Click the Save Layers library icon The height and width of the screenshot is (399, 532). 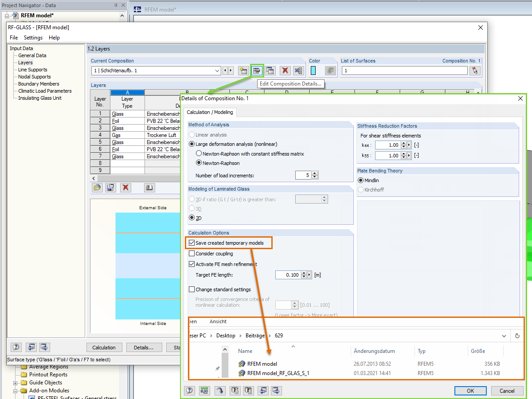(110, 188)
